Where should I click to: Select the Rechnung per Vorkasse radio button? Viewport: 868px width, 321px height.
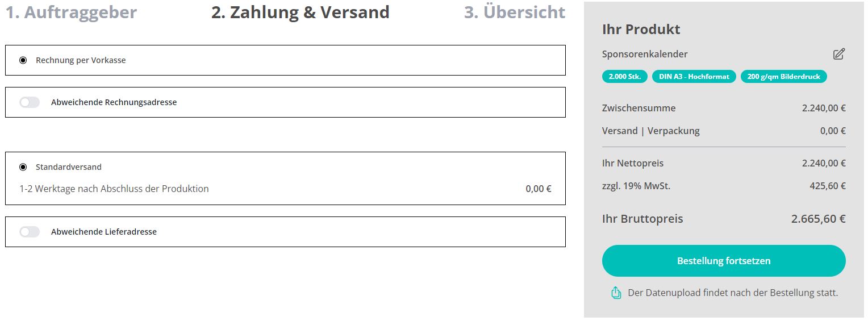click(x=23, y=60)
